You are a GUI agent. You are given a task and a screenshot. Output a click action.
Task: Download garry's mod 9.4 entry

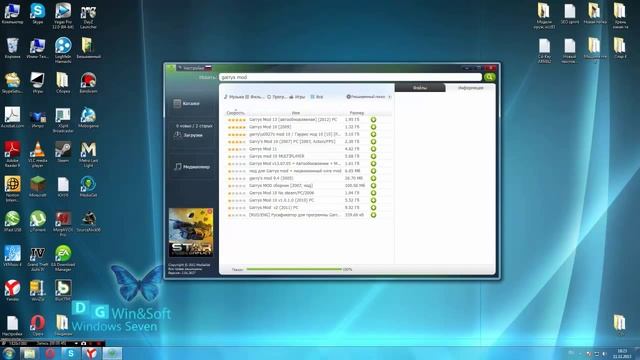373,178
